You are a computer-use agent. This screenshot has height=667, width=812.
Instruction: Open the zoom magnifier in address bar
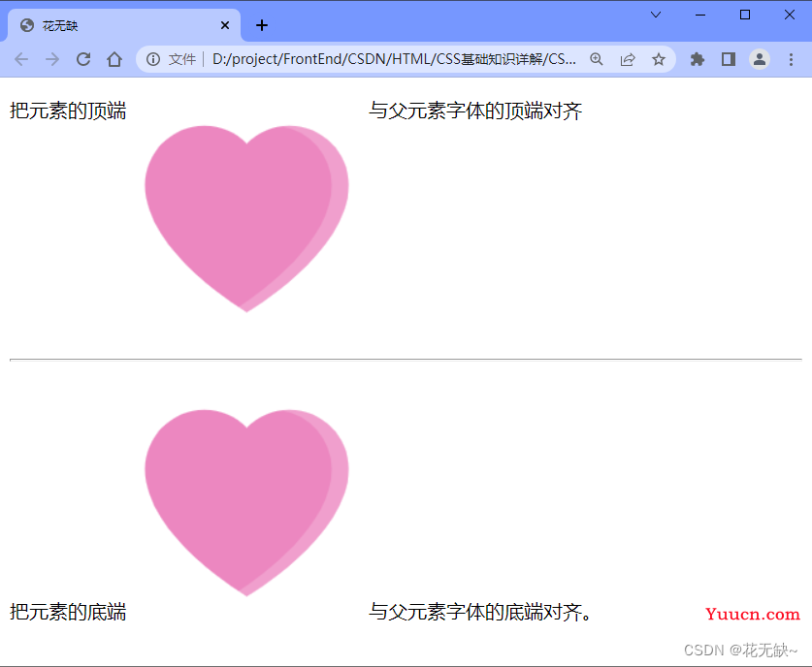pyautogui.click(x=597, y=59)
